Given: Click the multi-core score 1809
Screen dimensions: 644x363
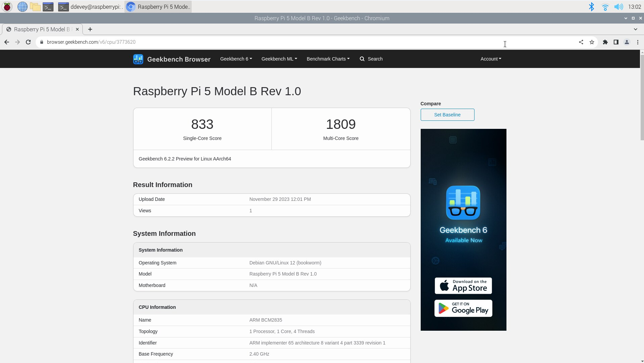Looking at the screenshot, I should 341,124.
